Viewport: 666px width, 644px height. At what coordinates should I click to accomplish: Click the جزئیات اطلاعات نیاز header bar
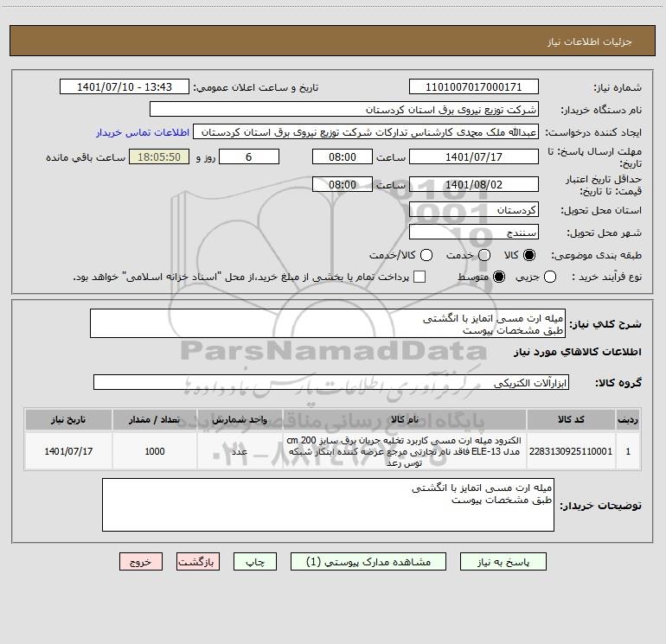(x=333, y=41)
